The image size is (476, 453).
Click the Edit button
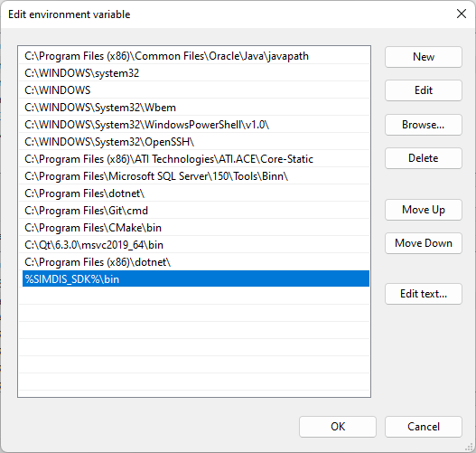pos(424,90)
